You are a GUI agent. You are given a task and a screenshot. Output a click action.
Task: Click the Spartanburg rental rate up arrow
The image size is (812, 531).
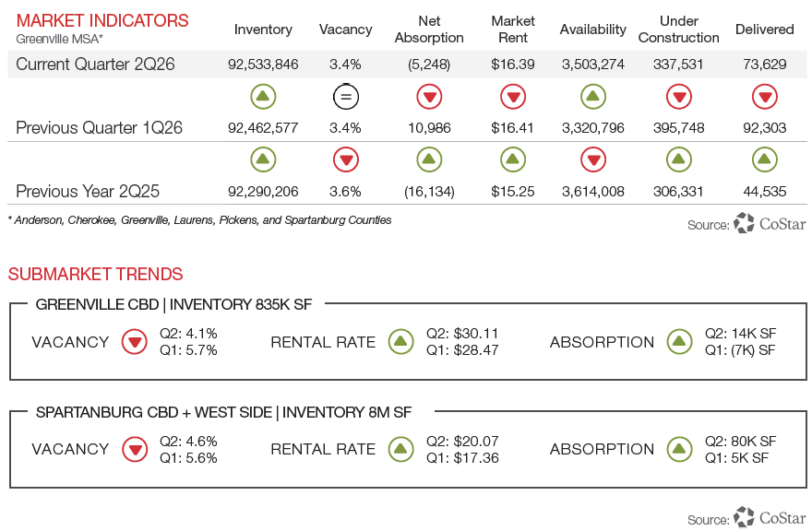pyautogui.click(x=400, y=449)
